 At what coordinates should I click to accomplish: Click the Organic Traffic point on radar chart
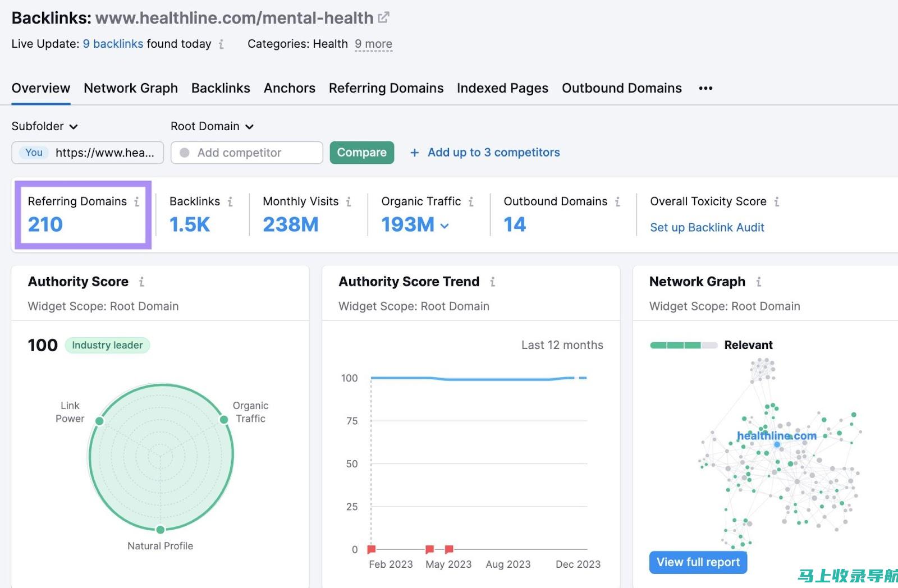tap(224, 420)
